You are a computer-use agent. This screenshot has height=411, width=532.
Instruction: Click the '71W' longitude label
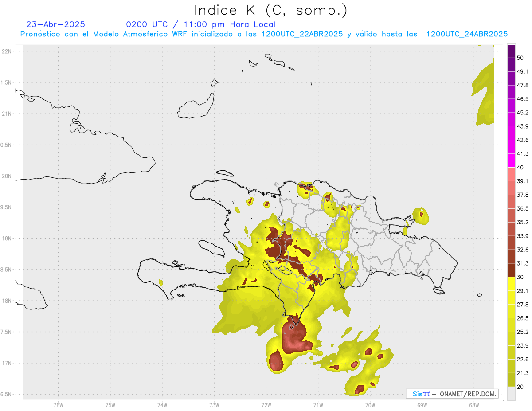(318, 405)
